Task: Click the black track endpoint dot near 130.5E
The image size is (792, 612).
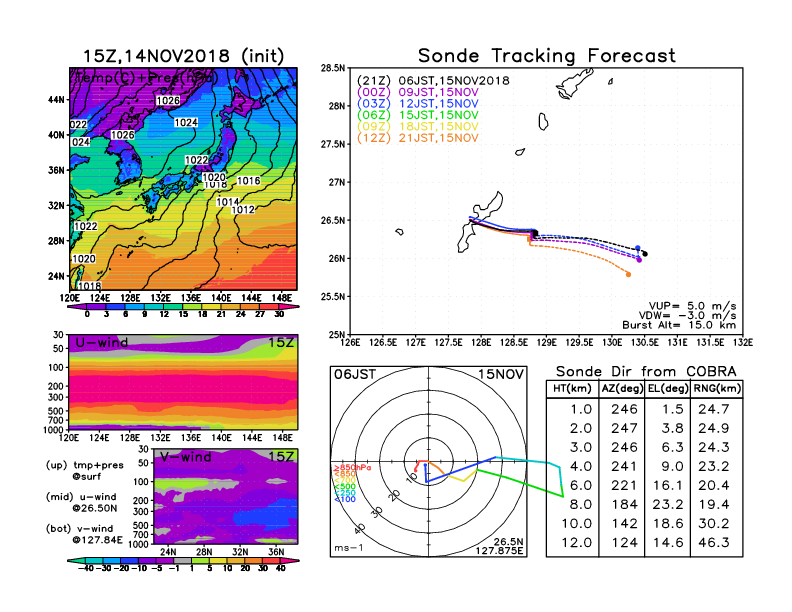Action: (645, 254)
